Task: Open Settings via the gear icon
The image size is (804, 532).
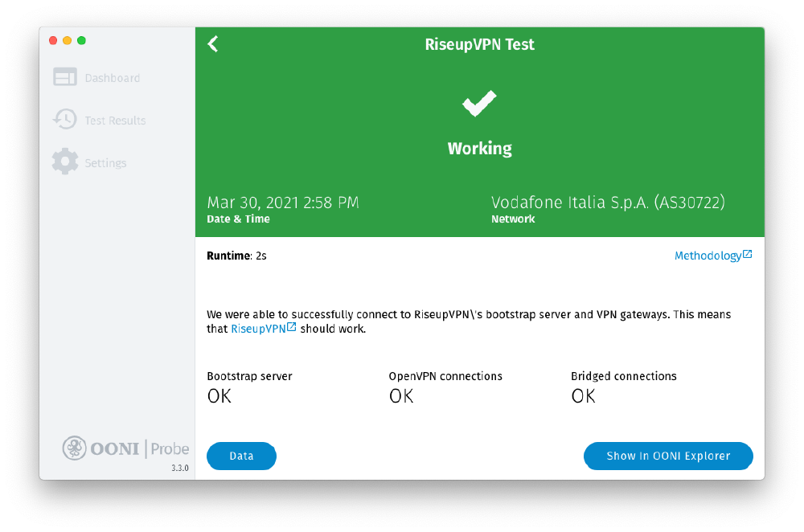Action: click(x=64, y=161)
